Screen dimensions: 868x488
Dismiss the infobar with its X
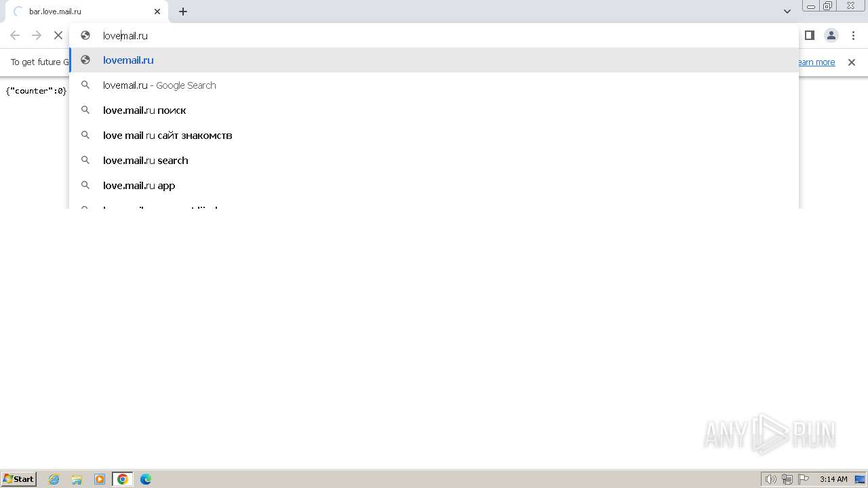pyautogui.click(x=852, y=62)
